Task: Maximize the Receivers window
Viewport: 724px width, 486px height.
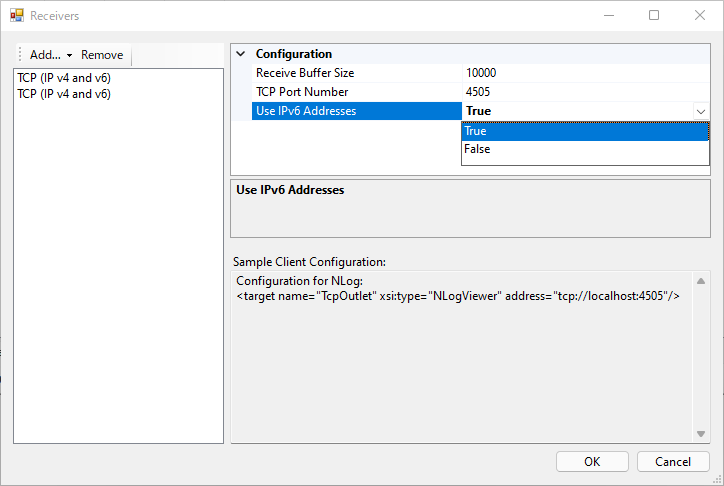Action: coord(653,16)
